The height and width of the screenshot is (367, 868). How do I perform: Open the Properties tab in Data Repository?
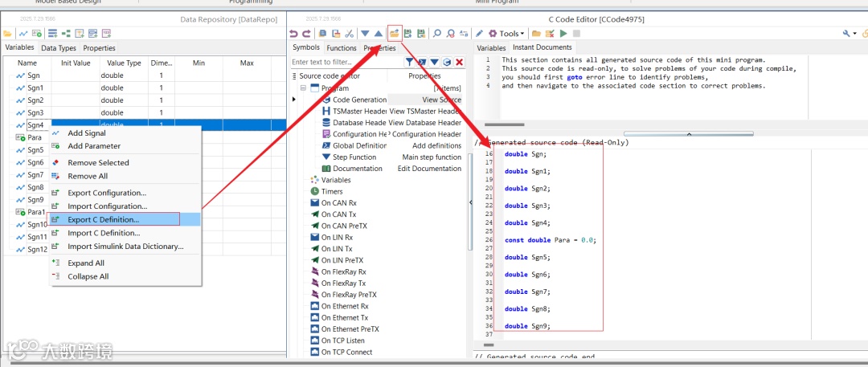[99, 48]
